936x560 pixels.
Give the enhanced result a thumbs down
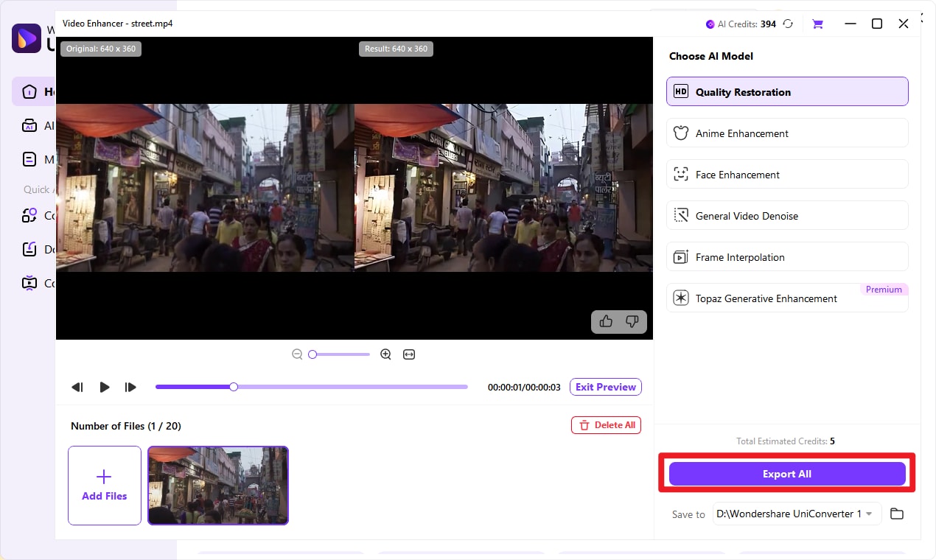point(632,321)
